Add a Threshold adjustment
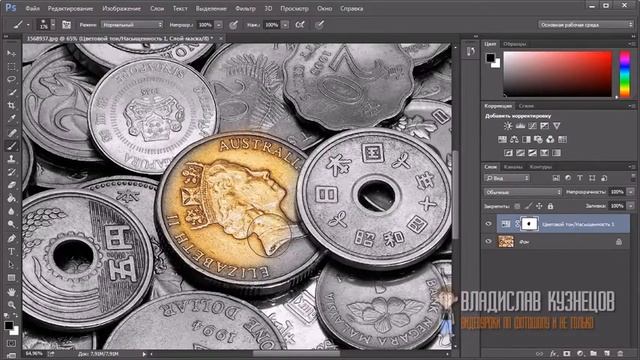640x360 pixels. point(532,153)
